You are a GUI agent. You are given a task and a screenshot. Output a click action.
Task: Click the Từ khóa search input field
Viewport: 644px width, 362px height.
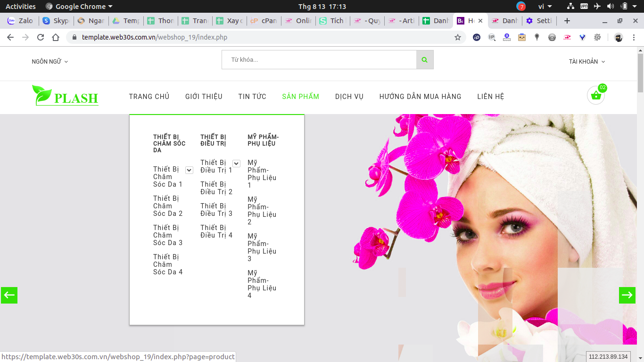pyautogui.click(x=319, y=60)
